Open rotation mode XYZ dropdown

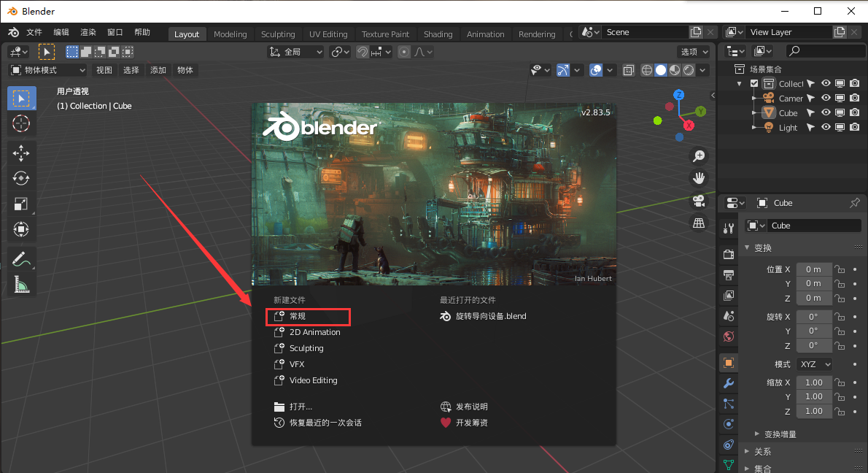pyautogui.click(x=814, y=364)
